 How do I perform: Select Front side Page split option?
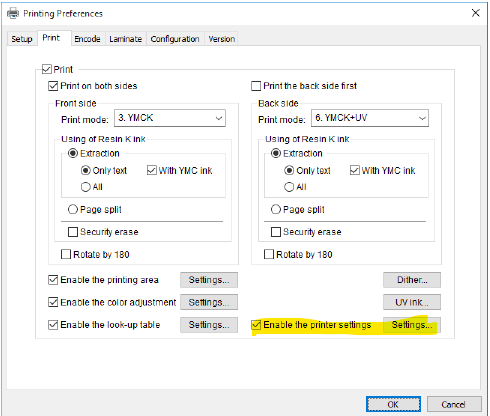[73, 209]
